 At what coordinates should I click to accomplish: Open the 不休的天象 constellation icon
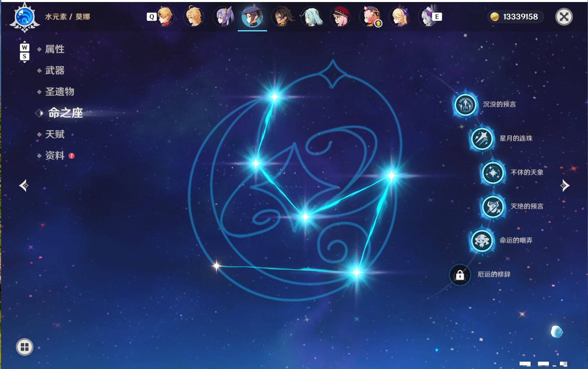493,173
